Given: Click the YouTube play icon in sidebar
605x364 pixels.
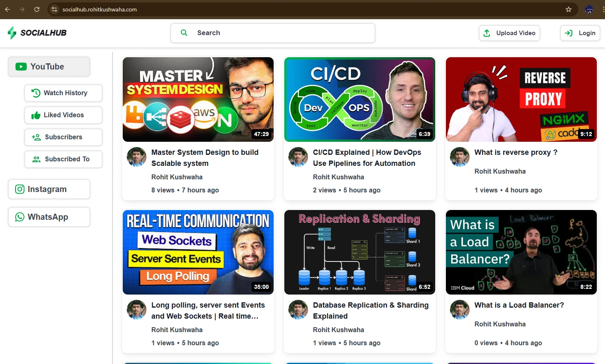Looking at the screenshot, I should tap(20, 67).
